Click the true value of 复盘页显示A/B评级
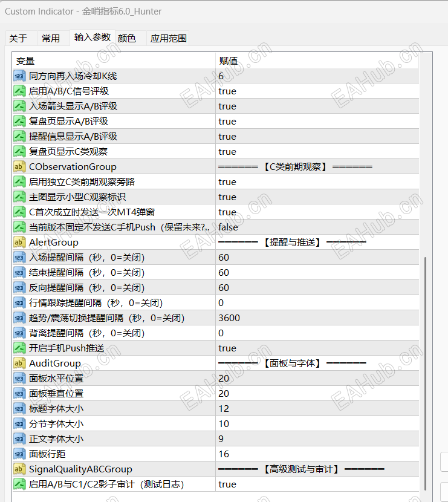This screenshot has height=502, width=448. pos(227,122)
